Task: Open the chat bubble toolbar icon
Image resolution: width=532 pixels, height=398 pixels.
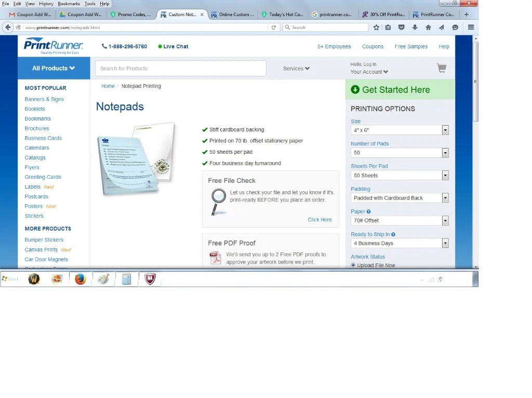Action: coord(455,28)
